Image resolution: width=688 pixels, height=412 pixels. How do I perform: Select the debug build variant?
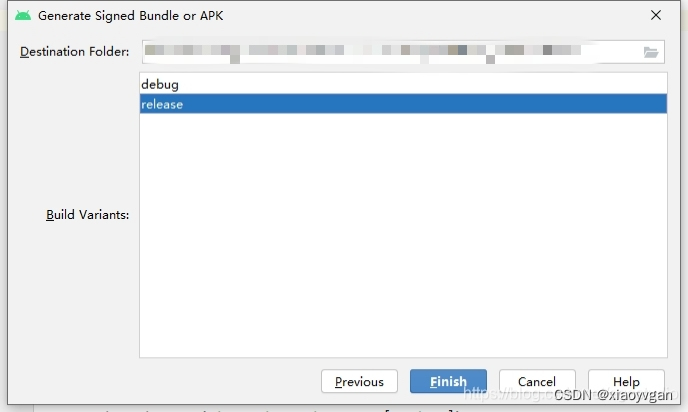coord(403,84)
